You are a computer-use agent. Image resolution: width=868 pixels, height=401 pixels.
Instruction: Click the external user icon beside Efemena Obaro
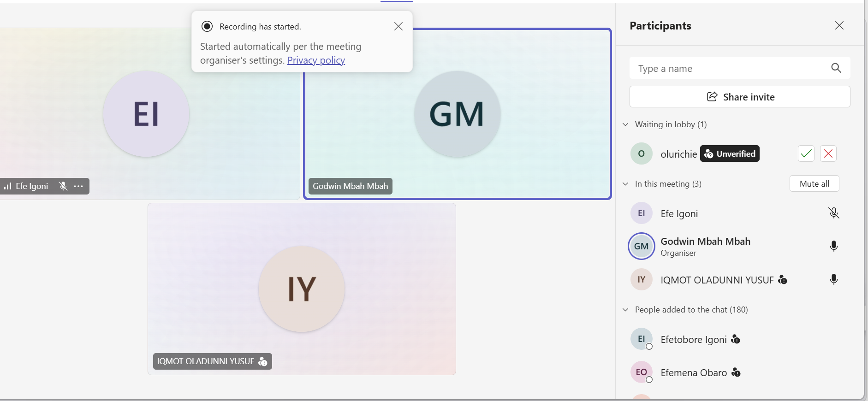click(736, 372)
